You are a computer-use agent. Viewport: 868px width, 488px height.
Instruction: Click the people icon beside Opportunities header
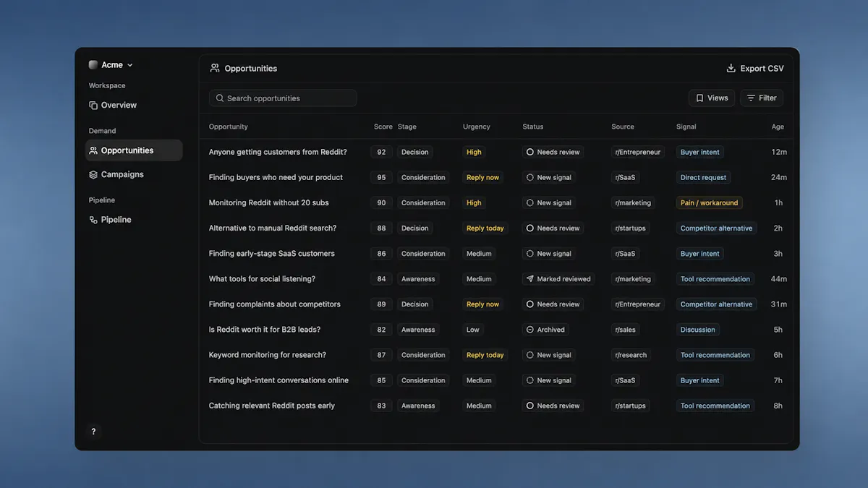point(215,69)
